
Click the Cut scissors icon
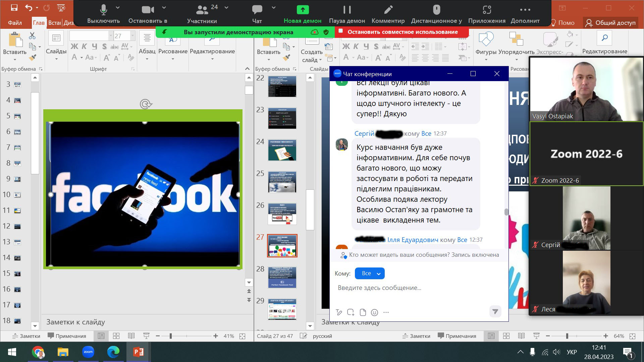tap(32, 36)
